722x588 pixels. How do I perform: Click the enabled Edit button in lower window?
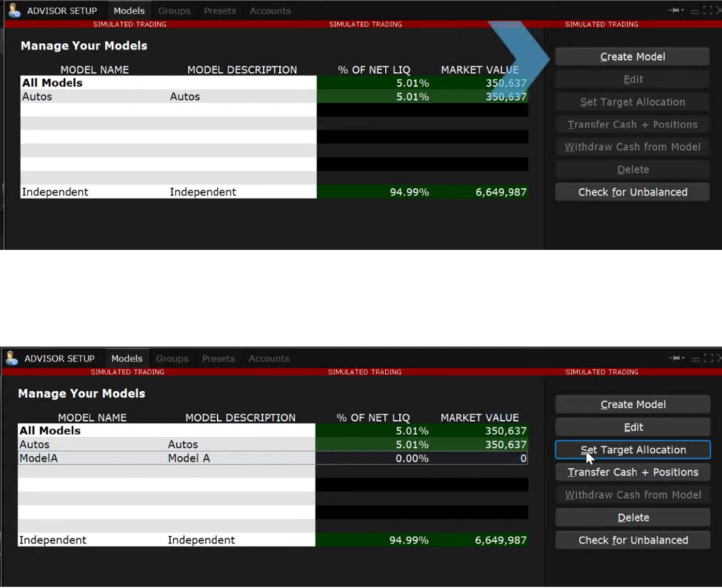tap(632, 427)
